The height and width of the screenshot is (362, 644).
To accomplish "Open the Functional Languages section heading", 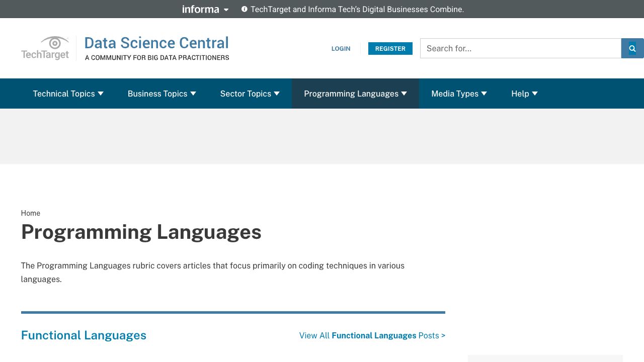I will coord(84,335).
